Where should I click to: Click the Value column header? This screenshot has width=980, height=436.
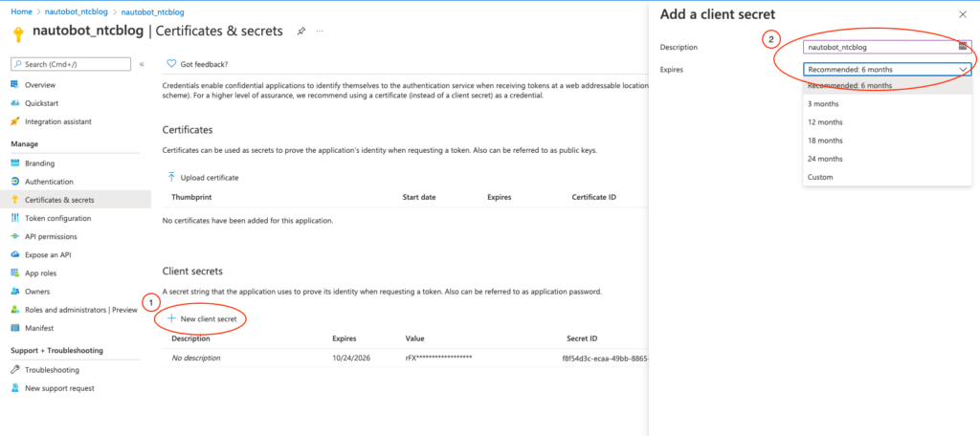point(414,338)
